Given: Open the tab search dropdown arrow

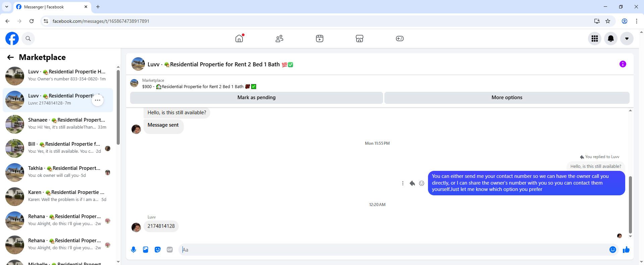Looking at the screenshot, I should 6,7.
